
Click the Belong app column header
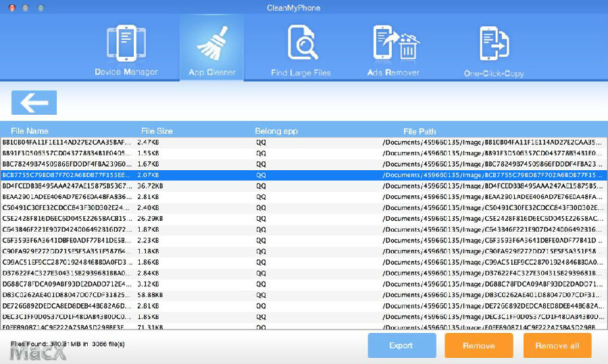click(x=276, y=131)
